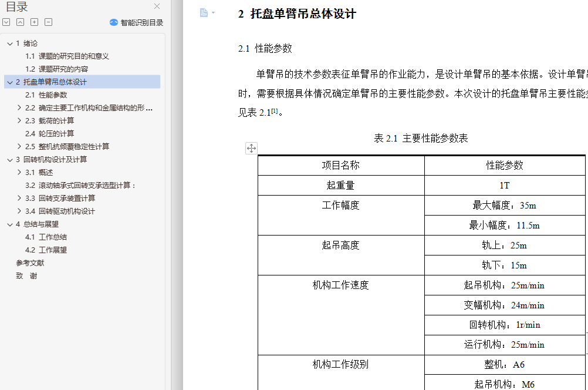Click the 性能参数 table header cell
The width and height of the screenshot is (588, 390).
pos(505,165)
